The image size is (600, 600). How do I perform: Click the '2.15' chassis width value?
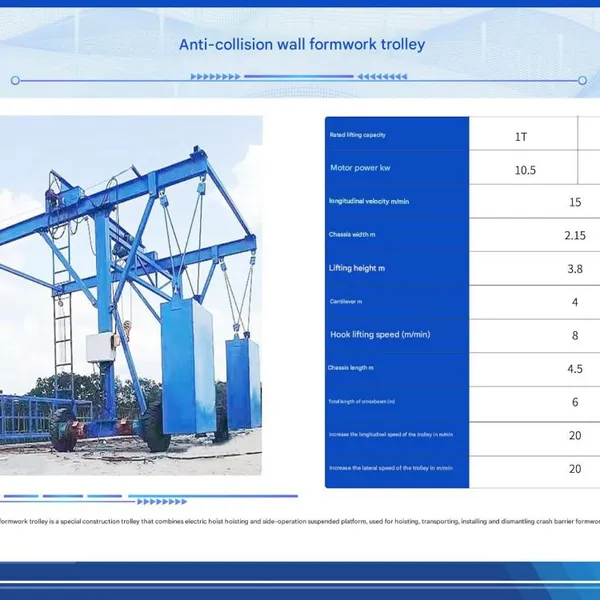[575, 235]
